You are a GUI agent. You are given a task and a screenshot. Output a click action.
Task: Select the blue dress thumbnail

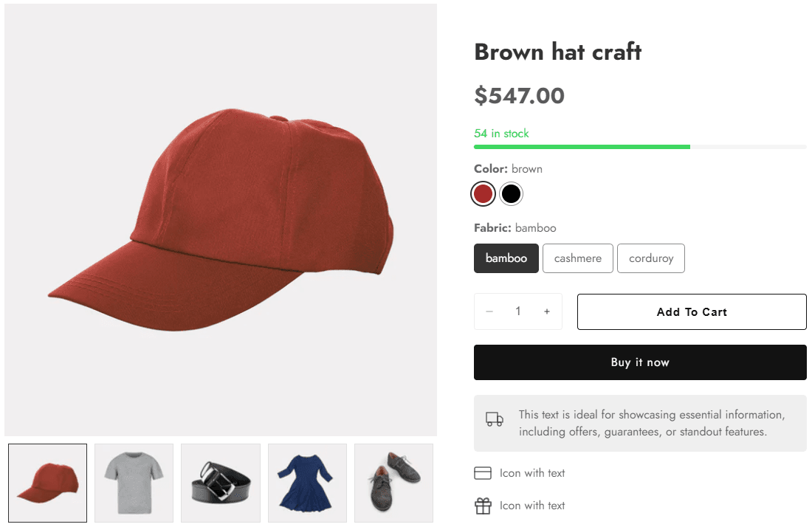(x=307, y=483)
